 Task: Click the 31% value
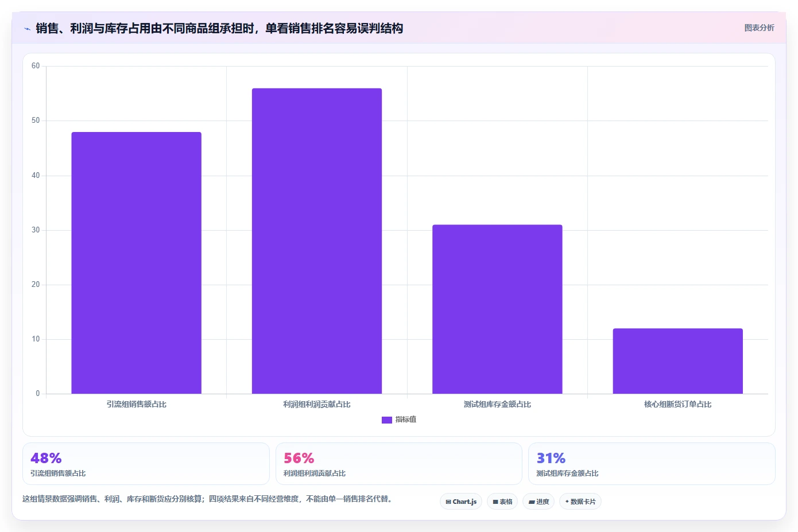551,459
